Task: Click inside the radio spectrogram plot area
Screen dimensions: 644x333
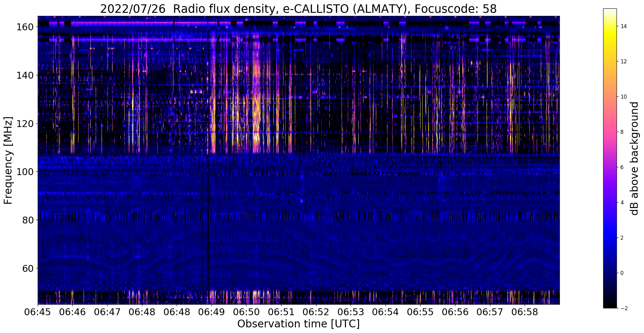Action: point(299,160)
